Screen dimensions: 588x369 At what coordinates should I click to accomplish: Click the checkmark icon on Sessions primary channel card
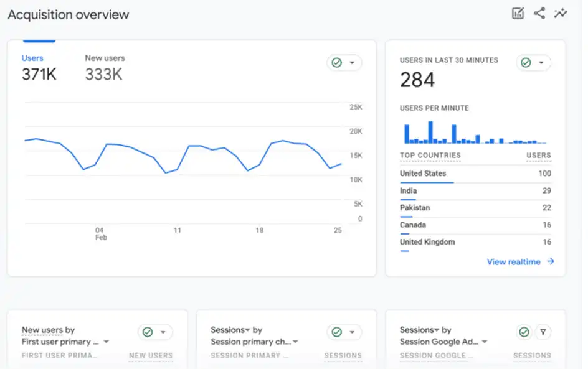coord(337,332)
